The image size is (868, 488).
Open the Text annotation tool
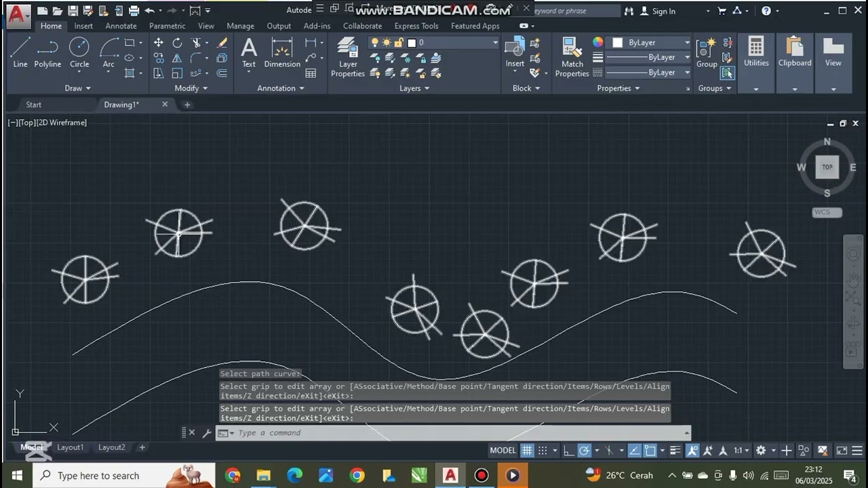coord(249,53)
